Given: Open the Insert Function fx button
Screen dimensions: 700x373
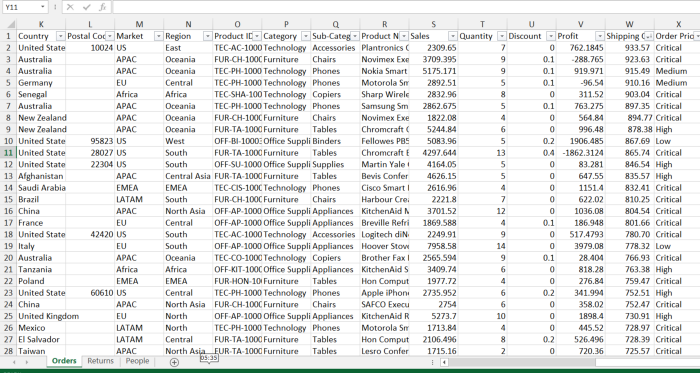Looking at the screenshot, I should 103,7.
